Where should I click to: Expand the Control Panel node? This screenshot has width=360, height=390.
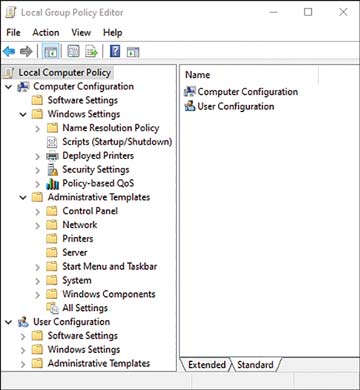click(38, 212)
